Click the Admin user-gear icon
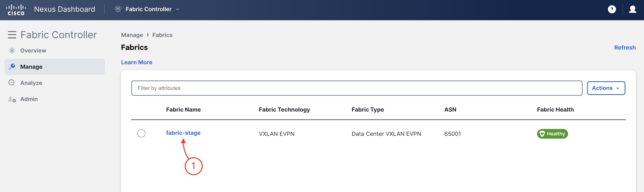644x192 pixels. click(12, 99)
